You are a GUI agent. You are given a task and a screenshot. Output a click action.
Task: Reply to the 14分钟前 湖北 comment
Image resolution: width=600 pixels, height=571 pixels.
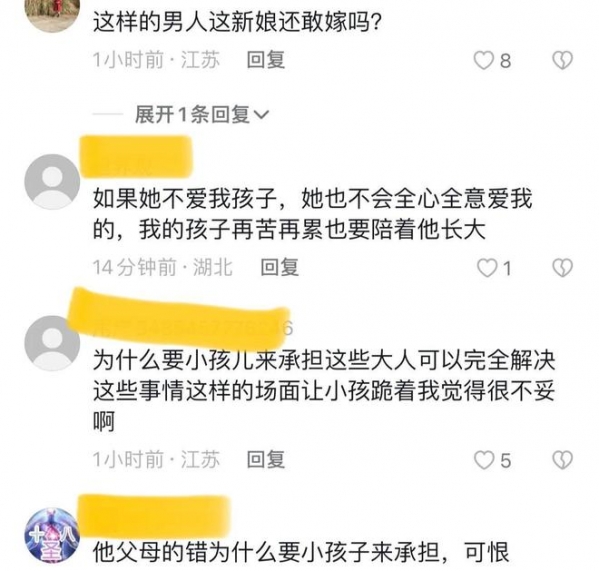[x=279, y=268]
